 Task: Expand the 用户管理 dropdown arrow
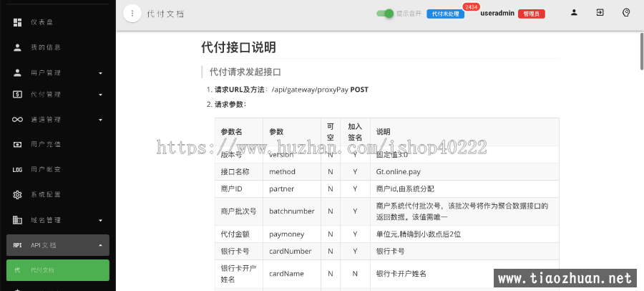pos(101,73)
